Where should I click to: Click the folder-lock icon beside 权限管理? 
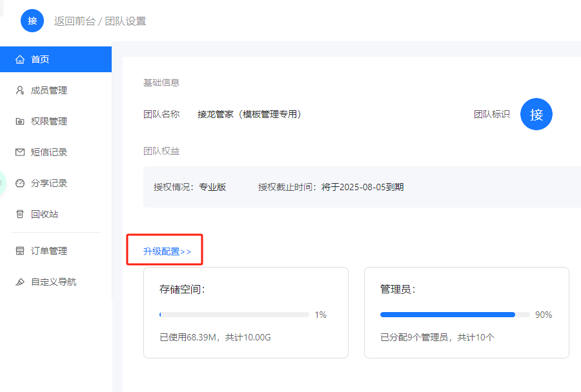(x=20, y=121)
